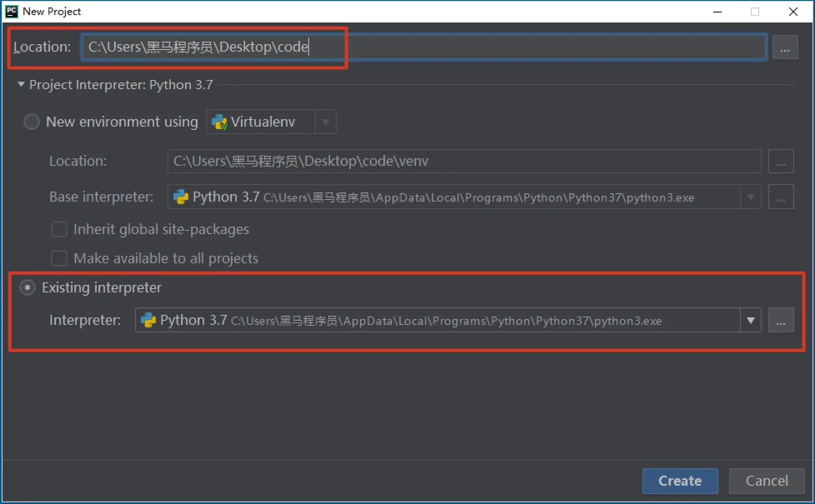Click the Cancel button

pyautogui.click(x=767, y=481)
